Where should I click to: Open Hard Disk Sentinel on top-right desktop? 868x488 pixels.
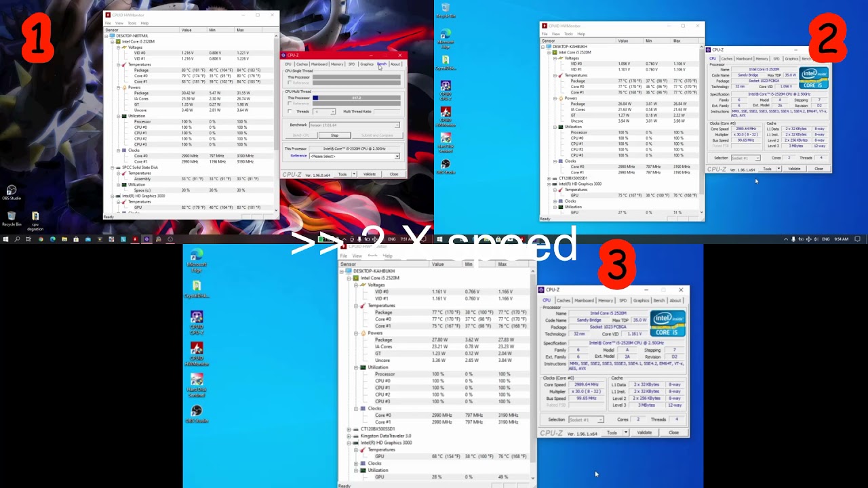[x=446, y=143]
